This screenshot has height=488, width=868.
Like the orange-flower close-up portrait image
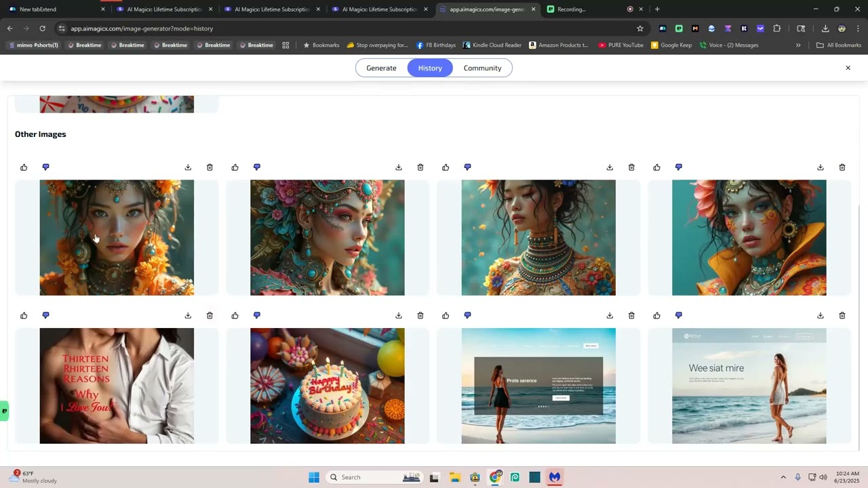click(24, 167)
